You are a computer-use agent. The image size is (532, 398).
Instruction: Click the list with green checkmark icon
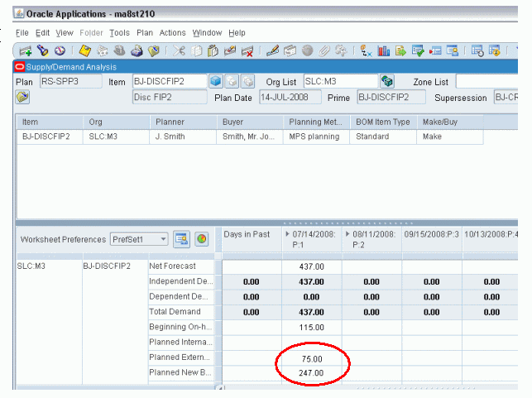418,51
